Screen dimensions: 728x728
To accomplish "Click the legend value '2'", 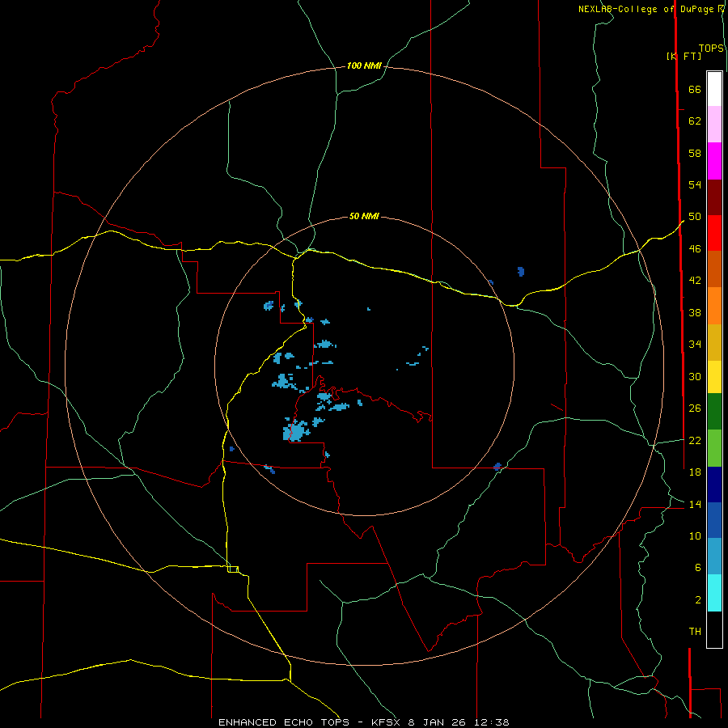I will coord(698,600).
